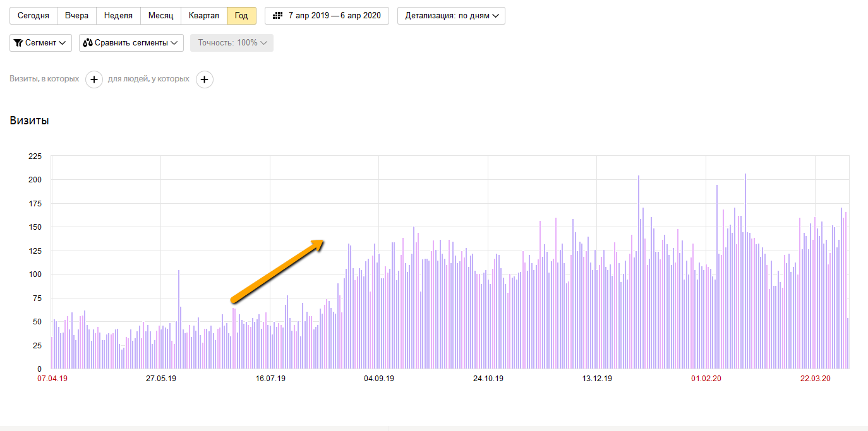Click the 13.12.19 axis date label

[x=597, y=379]
